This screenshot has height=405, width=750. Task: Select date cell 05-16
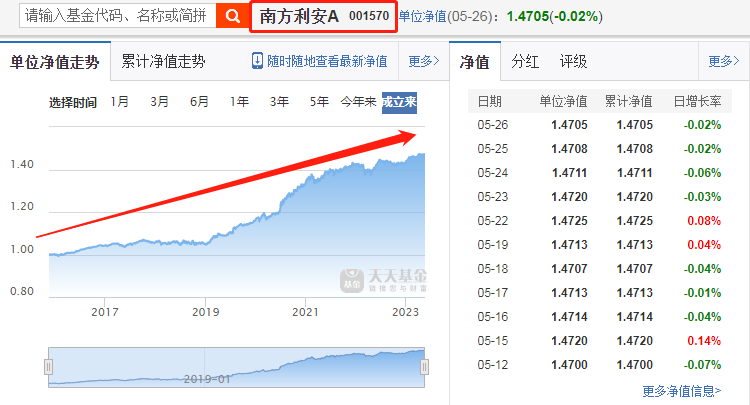click(x=493, y=317)
